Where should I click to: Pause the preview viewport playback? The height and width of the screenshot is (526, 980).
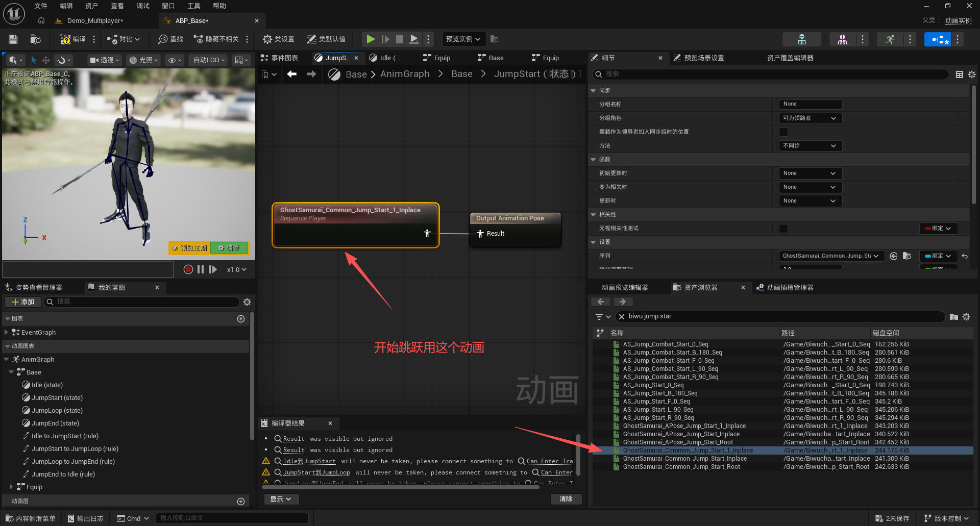point(201,269)
